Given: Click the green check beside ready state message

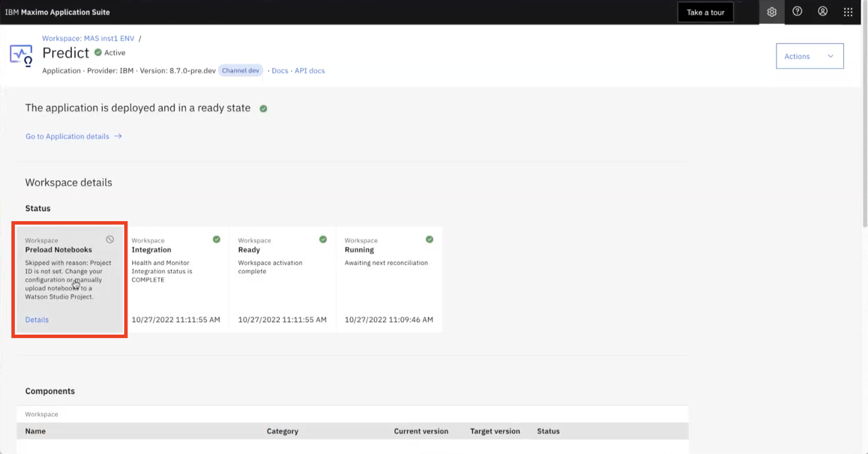Looking at the screenshot, I should point(263,109).
